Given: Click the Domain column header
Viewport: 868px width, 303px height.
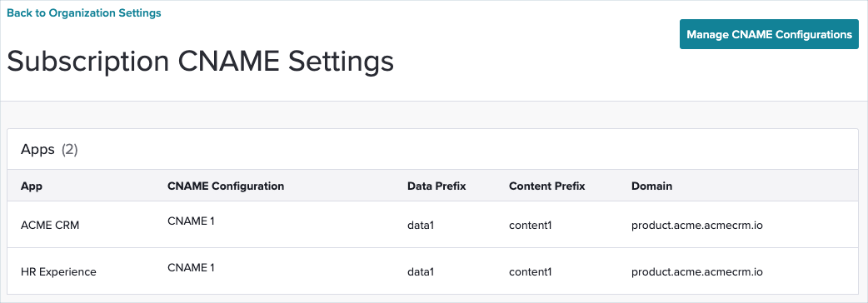Looking at the screenshot, I should point(651,186).
